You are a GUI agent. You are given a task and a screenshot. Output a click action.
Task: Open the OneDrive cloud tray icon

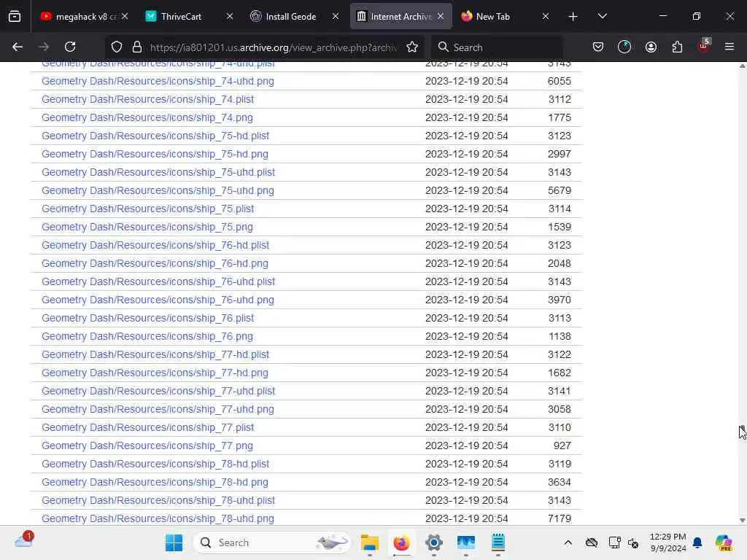591,542
